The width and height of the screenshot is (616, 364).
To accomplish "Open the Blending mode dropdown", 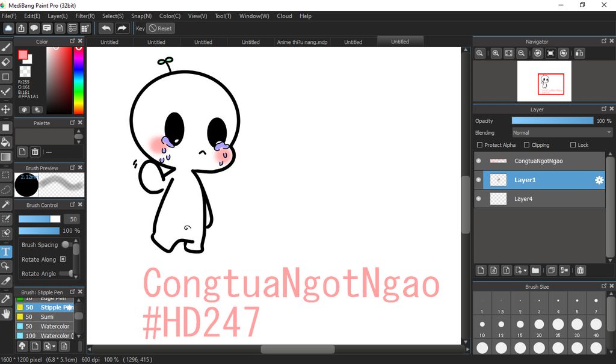I will click(562, 133).
